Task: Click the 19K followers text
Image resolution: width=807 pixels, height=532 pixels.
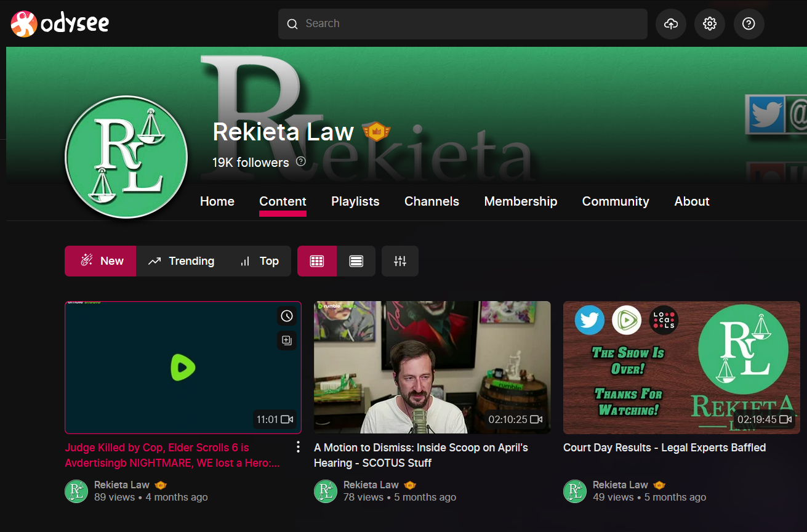Action: coord(251,162)
